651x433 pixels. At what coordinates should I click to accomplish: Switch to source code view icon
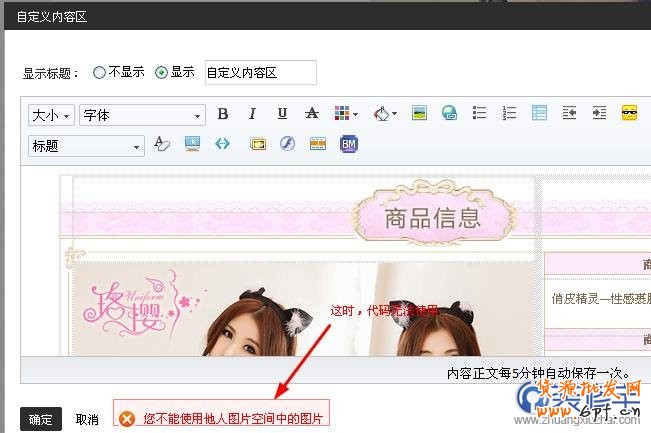222,145
